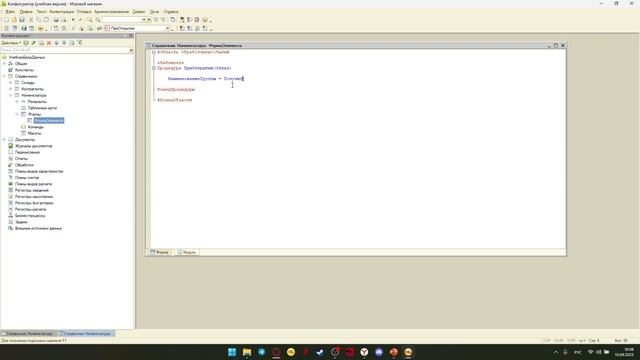Select ФормаЭлемента in the tree

click(x=49, y=121)
